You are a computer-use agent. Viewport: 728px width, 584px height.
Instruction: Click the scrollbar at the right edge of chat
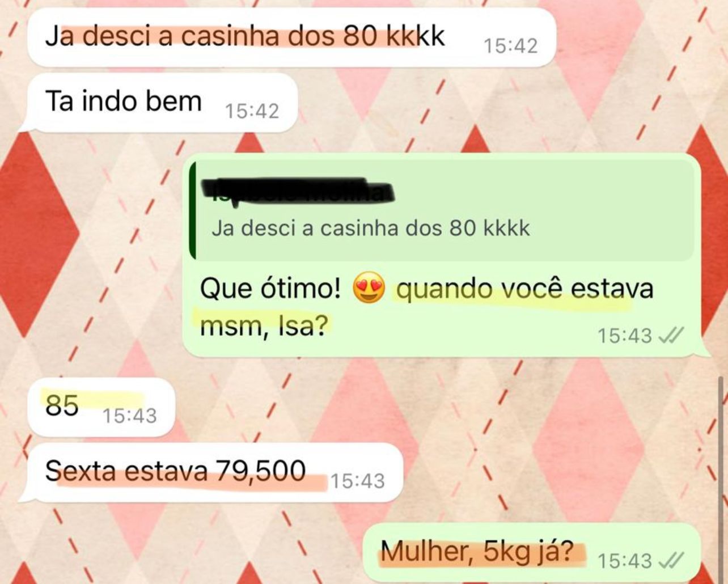point(722,479)
